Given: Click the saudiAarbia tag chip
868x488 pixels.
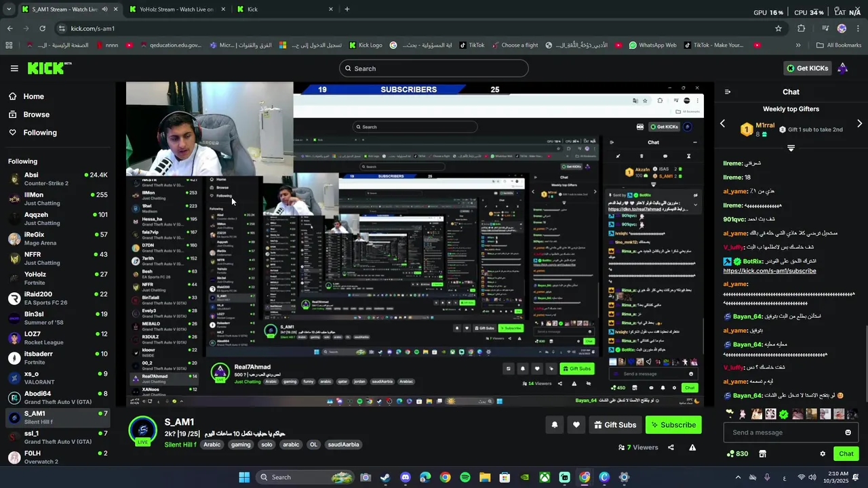Looking at the screenshot, I should [343, 445].
